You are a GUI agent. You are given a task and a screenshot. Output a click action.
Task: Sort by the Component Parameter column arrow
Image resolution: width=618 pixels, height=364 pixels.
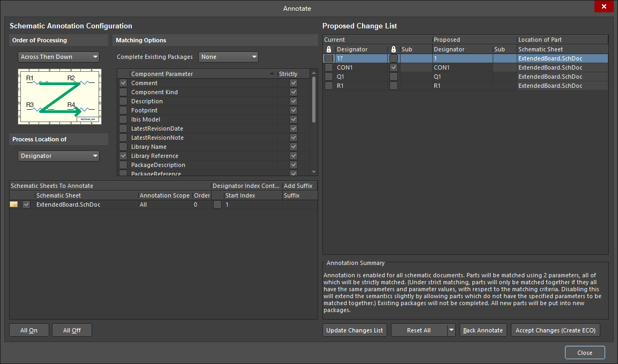272,74
